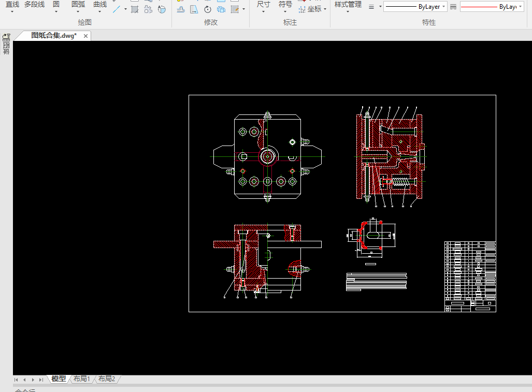The height and width of the screenshot is (392, 532).
Task: Expand the 圆弧 arc options
Action: click(x=78, y=11)
